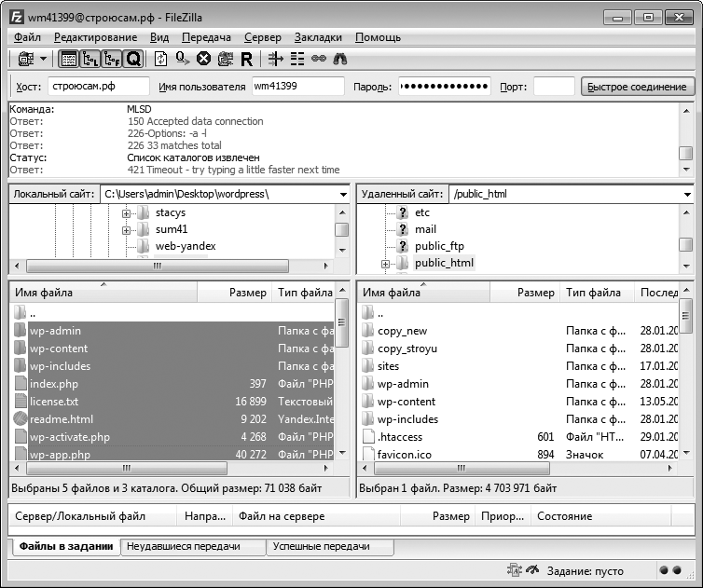Click the reconnect (R) toolbar icon

pyautogui.click(x=246, y=59)
